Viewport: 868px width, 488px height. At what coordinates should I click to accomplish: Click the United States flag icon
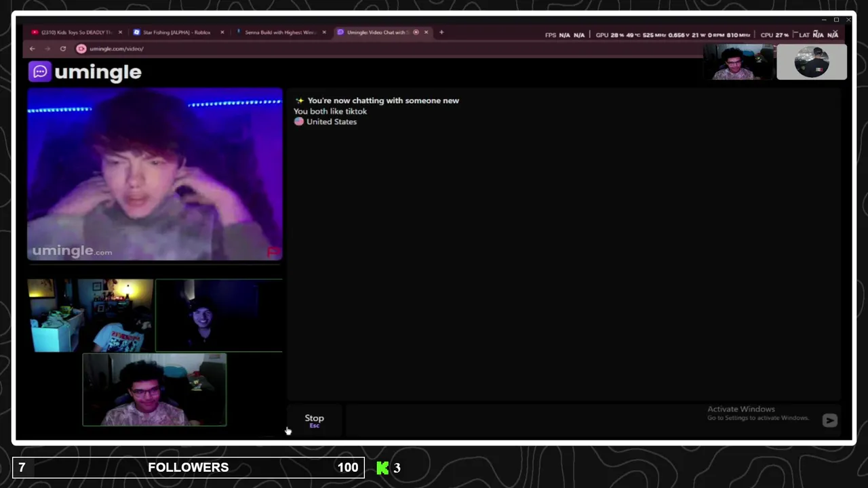(x=299, y=122)
